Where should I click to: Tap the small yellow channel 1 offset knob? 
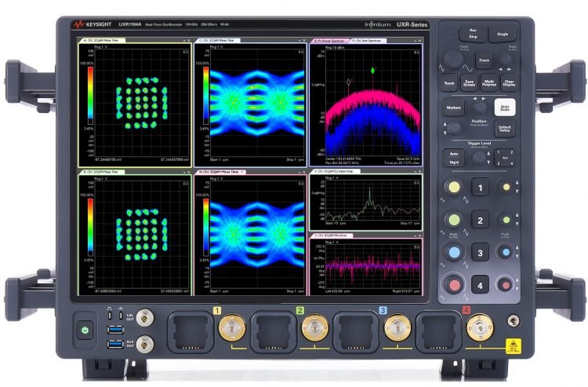click(x=506, y=188)
